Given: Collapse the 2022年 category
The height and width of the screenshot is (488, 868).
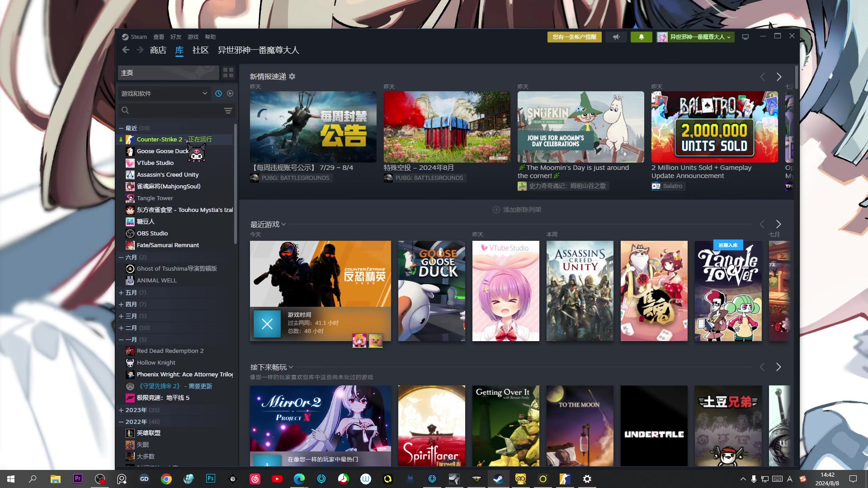Looking at the screenshot, I should [x=121, y=422].
